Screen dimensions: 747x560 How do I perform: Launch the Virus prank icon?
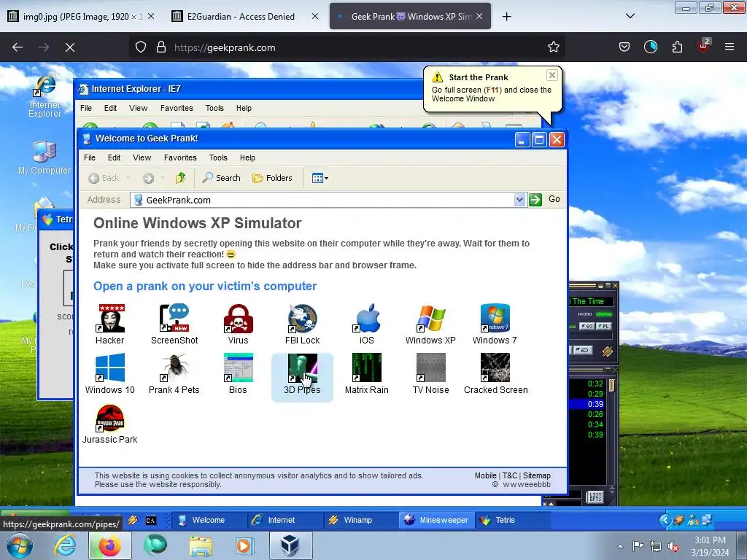239,324
